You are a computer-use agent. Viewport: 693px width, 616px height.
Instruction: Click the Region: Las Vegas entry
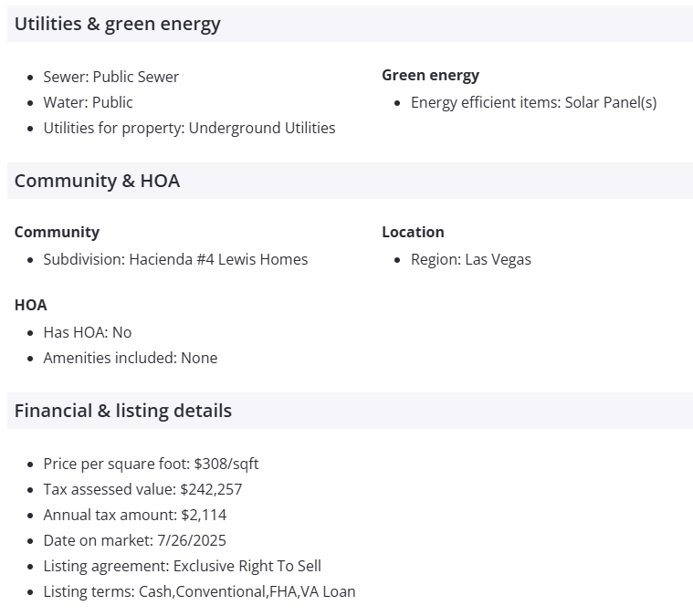click(470, 259)
